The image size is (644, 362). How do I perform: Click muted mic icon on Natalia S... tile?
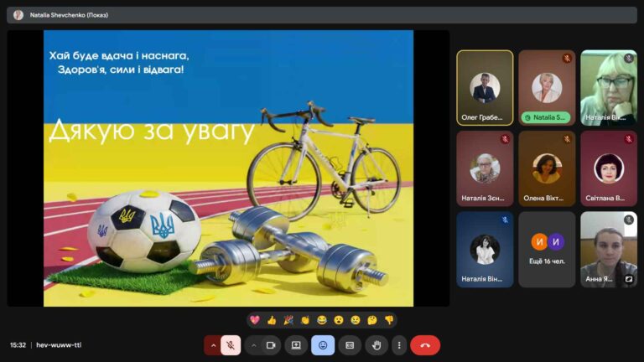coord(567,59)
